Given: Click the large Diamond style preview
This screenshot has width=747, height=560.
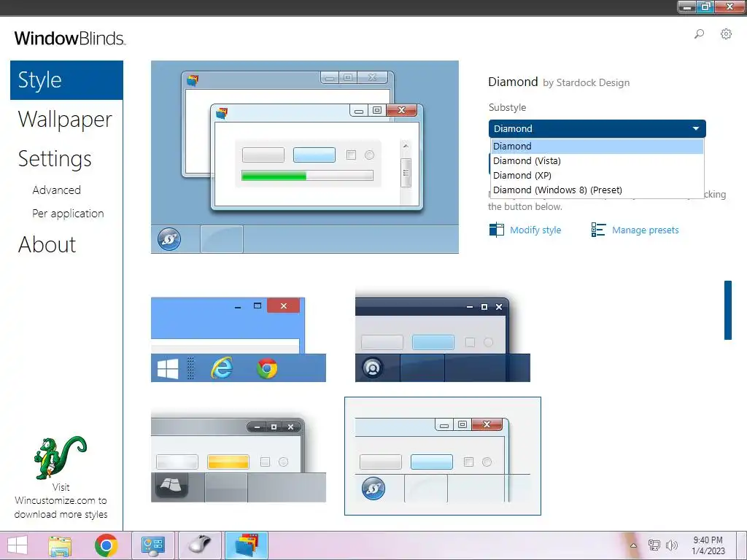Looking at the screenshot, I should pyautogui.click(x=305, y=157).
